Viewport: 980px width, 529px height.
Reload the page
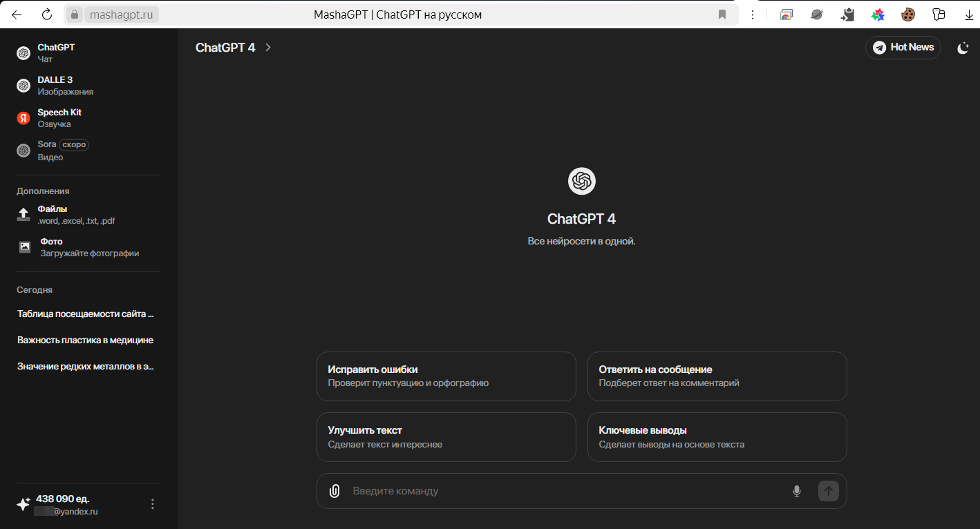pyautogui.click(x=47, y=15)
